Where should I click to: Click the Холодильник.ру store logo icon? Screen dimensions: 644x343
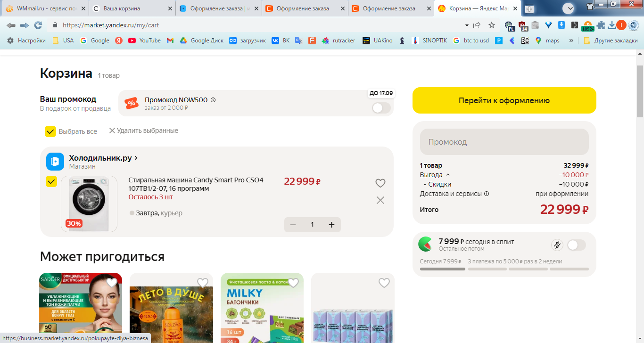[55, 162]
